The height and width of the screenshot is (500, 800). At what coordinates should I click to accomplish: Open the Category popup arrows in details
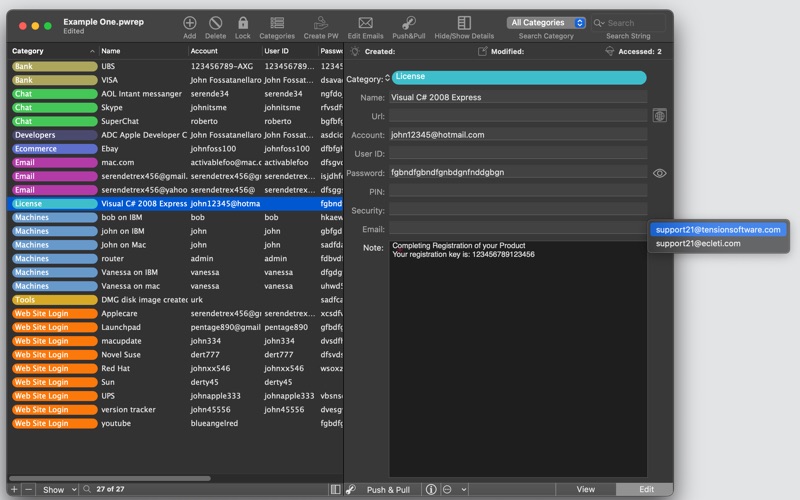(x=387, y=79)
